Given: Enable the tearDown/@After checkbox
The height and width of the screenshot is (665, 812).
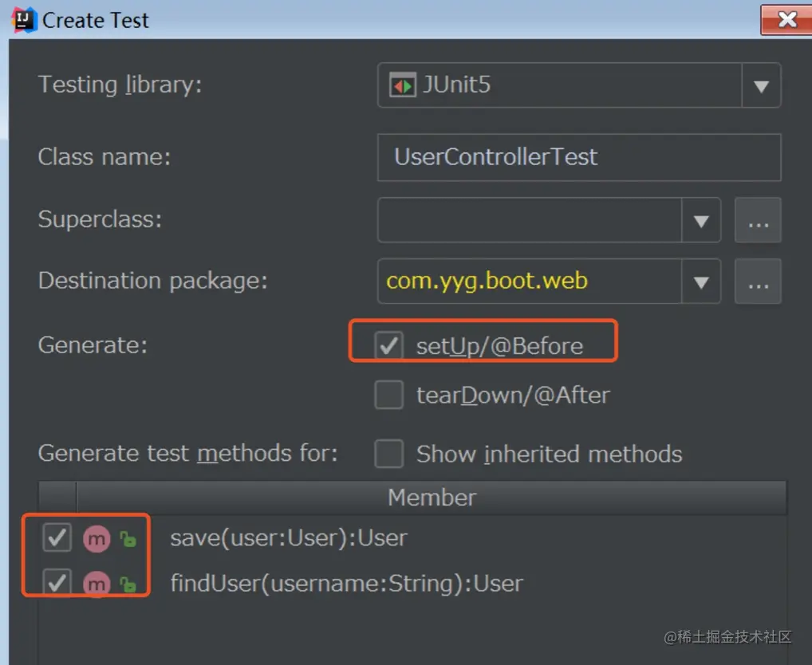Looking at the screenshot, I should (388, 395).
